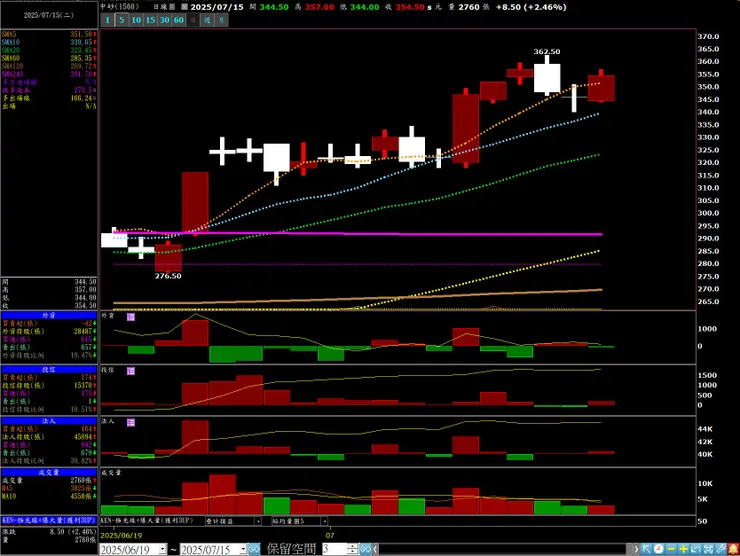Click the 外資 blue panel header
Image resolution: width=740 pixels, height=556 pixels.
tap(49, 315)
